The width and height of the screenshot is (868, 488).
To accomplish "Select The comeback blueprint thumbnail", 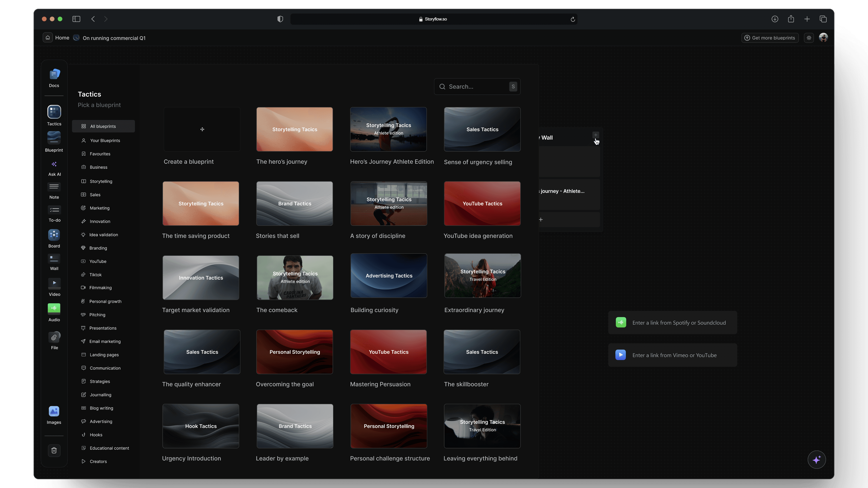I will pos(295,277).
